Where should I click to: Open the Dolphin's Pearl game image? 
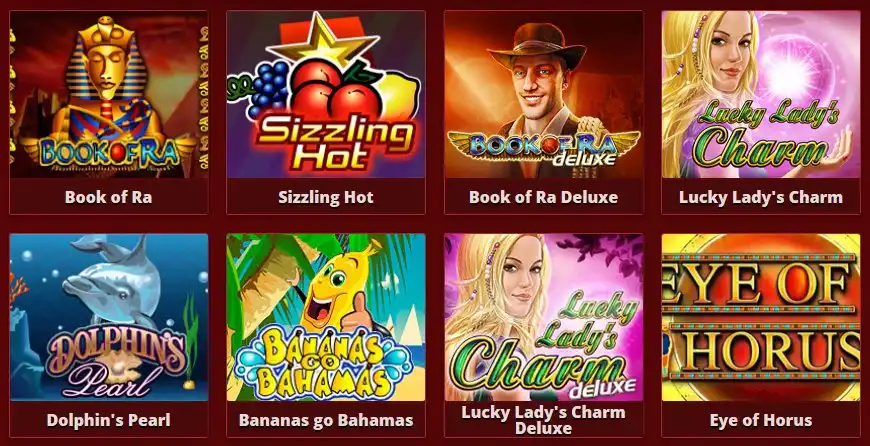[109, 317]
